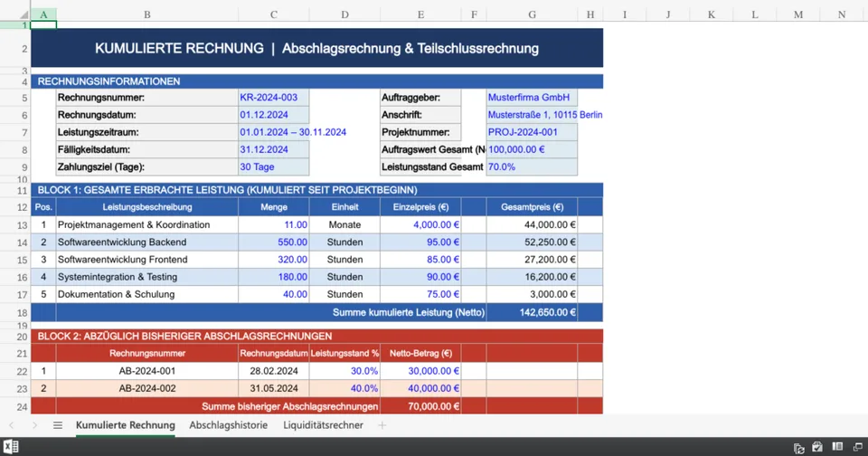868x456 pixels.
Task: Click the select-all corner above the row numbers
Action: 22,14
